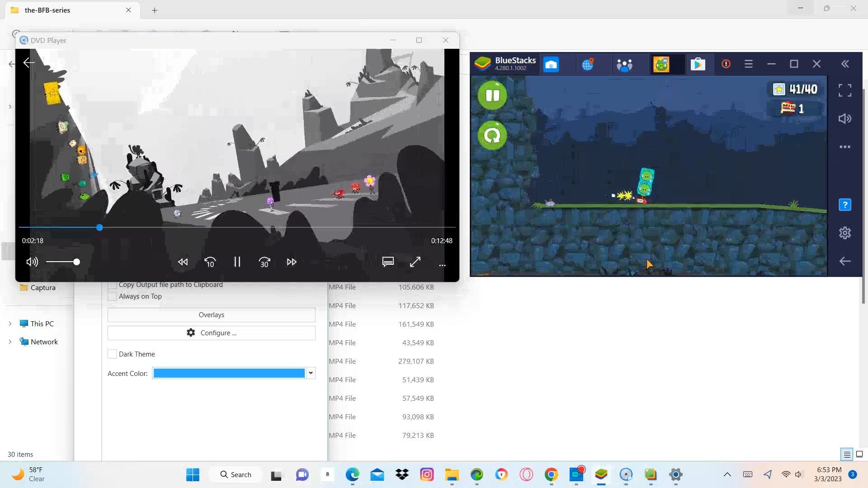Screen dimensions: 868x488
Task: Restart the Bad Piggies level
Action: (492, 136)
